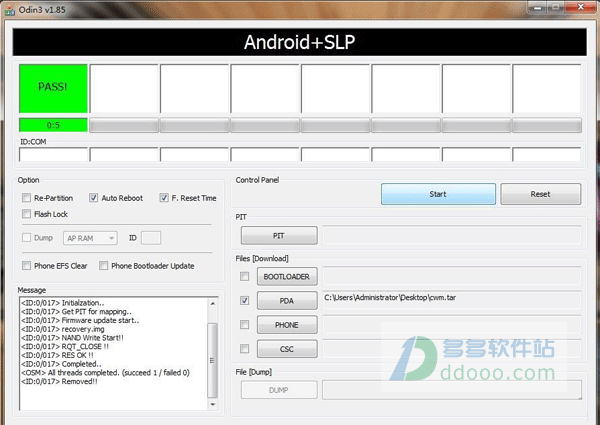Uncheck the Auto Reboot option
Viewport: 600px width, 425px height.
coord(93,198)
